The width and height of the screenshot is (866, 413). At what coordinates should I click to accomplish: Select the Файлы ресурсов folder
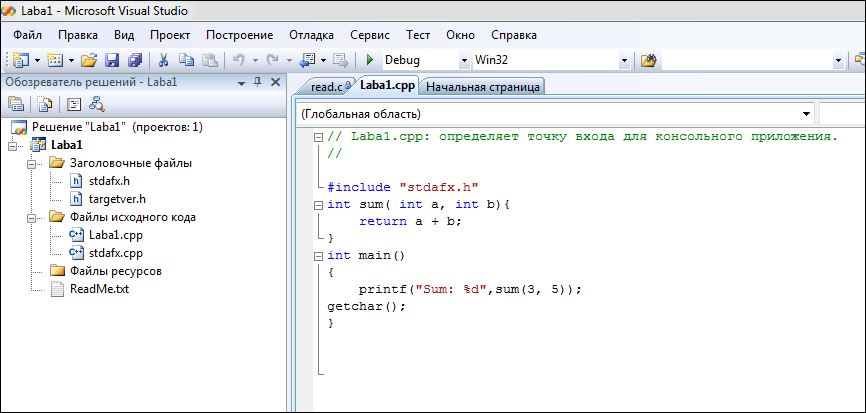pos(115,271)
